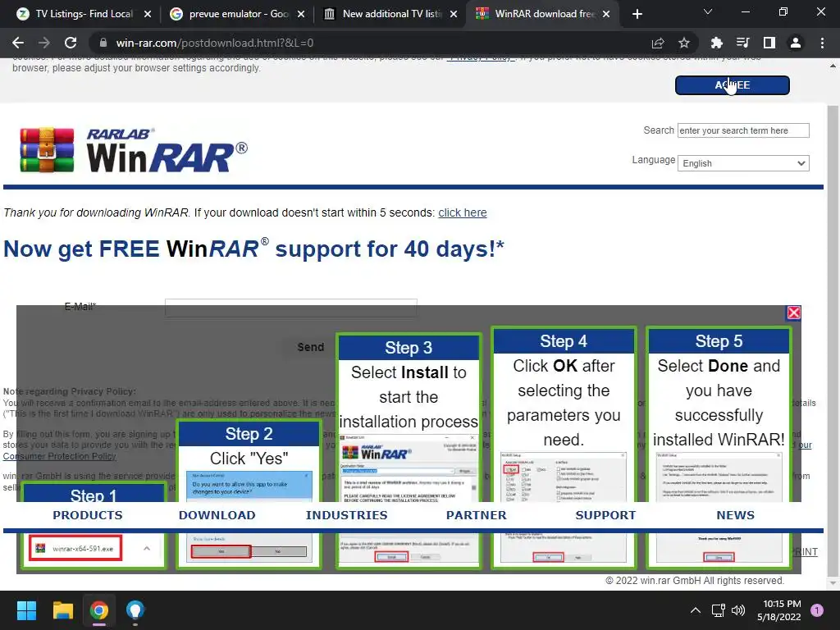Screen dimensions: 840x630
Task: Open the notification badge in the taskbar
Action: (x=817, y=610)
